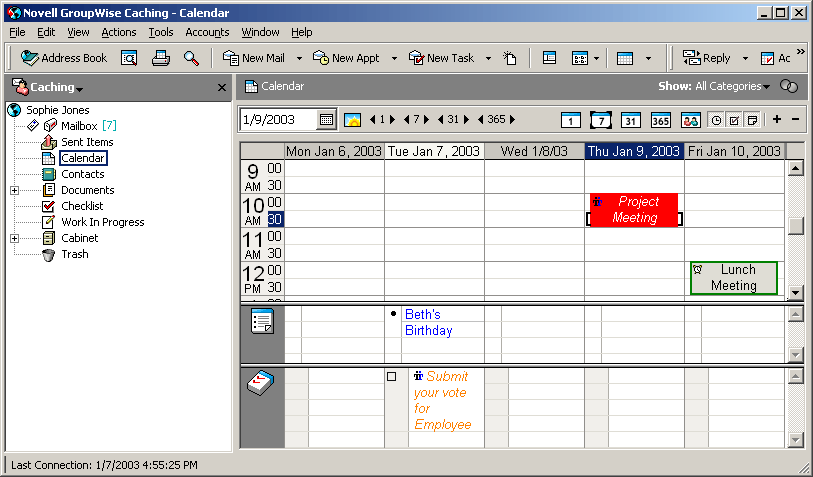Image resolution: width=813 pixels, height=477 pixels.
Task: Open the View menu
Action: pyautogui.click(x=78, y=32)
